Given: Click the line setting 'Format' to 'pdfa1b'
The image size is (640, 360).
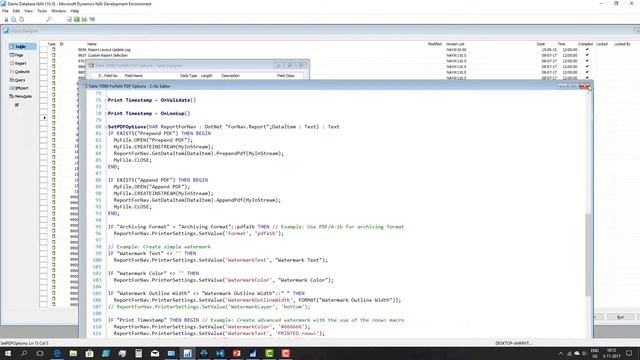Looking at the screenshot, I should pos(198,233).
